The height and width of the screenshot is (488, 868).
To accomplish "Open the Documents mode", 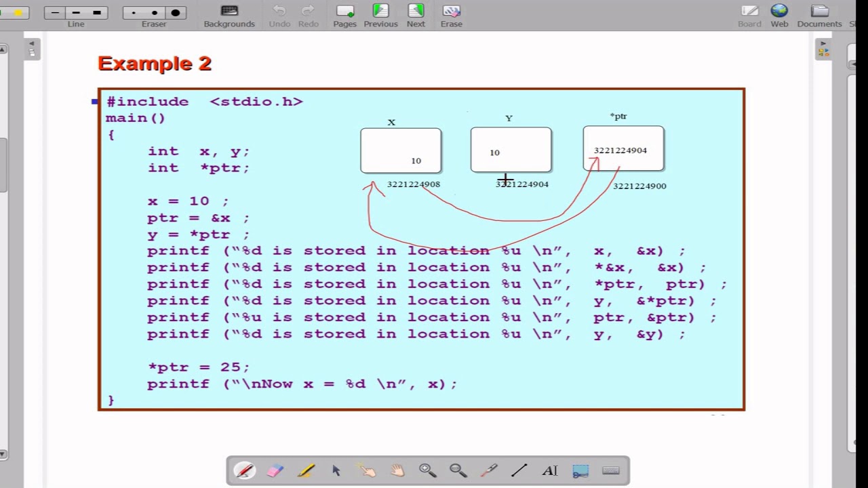I will [x=819, y=16].
